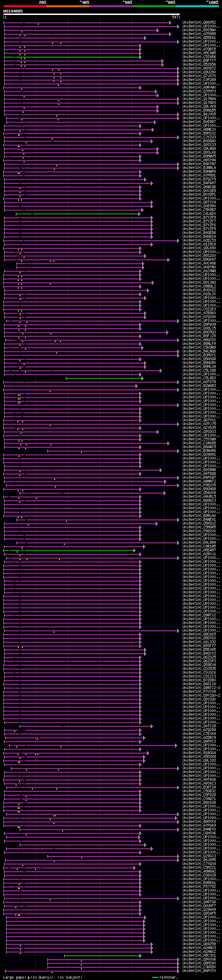Open the green-bar hit UniRef100_C5Z4R6
Image resolution: width=222 pixels, height=980 pixels.
[199, 57]
